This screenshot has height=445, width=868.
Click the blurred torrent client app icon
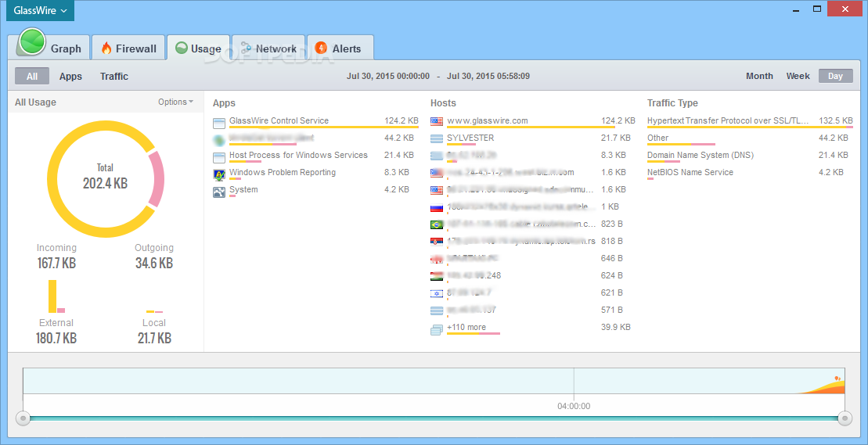(219, 140)
